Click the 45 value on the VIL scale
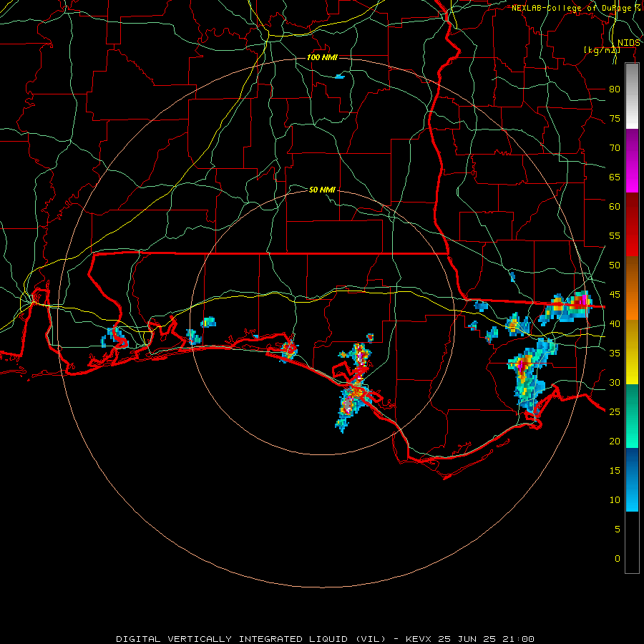Image resolution: width=644 pixels, height=644 pixels. pyautogui.click(x=615, y=295)
